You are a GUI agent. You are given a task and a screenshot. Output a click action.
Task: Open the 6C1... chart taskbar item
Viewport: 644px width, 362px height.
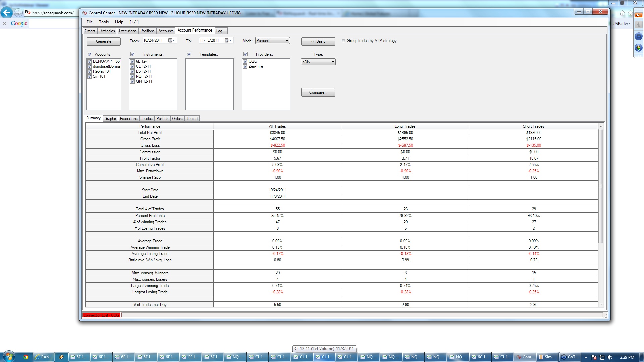[480, 357]
